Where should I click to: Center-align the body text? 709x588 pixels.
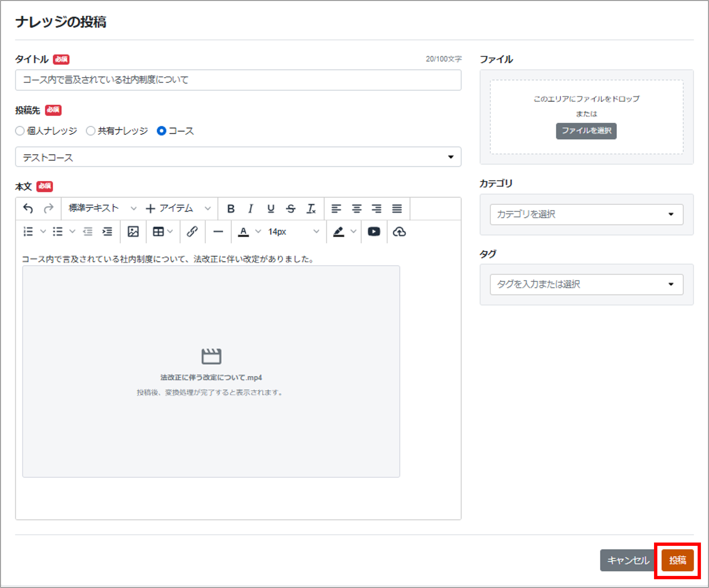tap(357, 209)
